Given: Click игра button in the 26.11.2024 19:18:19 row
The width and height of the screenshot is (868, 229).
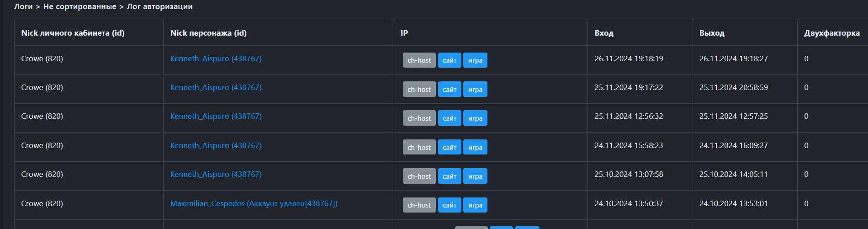Looking at the screenshot, I should click(475, 60).
